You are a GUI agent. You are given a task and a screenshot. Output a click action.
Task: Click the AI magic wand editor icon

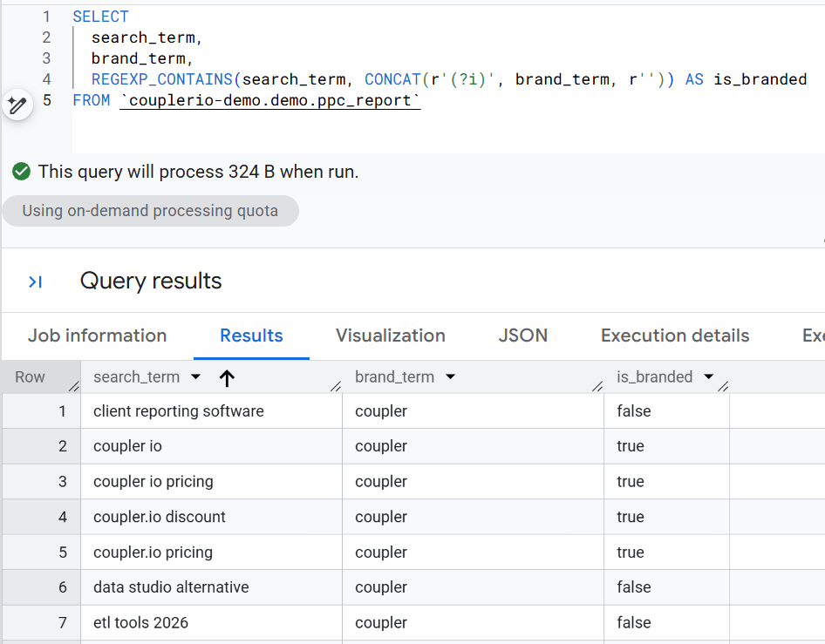coord(17,105)
